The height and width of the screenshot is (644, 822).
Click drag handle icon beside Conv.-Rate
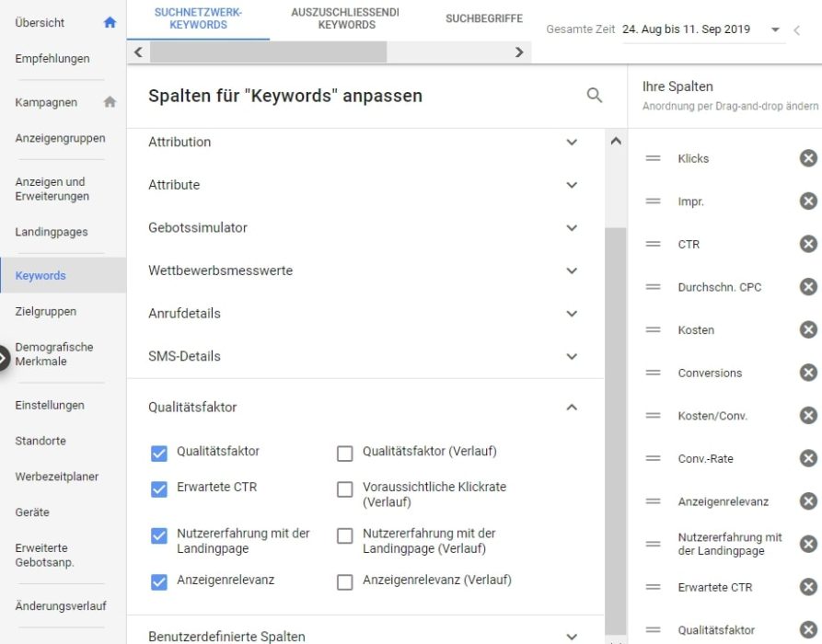(x=653, y=458)
